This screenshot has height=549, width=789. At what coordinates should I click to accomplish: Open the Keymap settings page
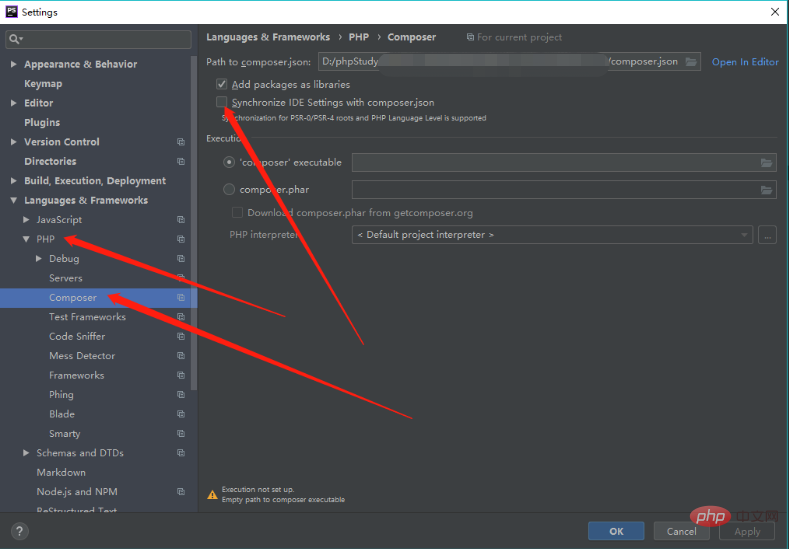click(43, 84)
